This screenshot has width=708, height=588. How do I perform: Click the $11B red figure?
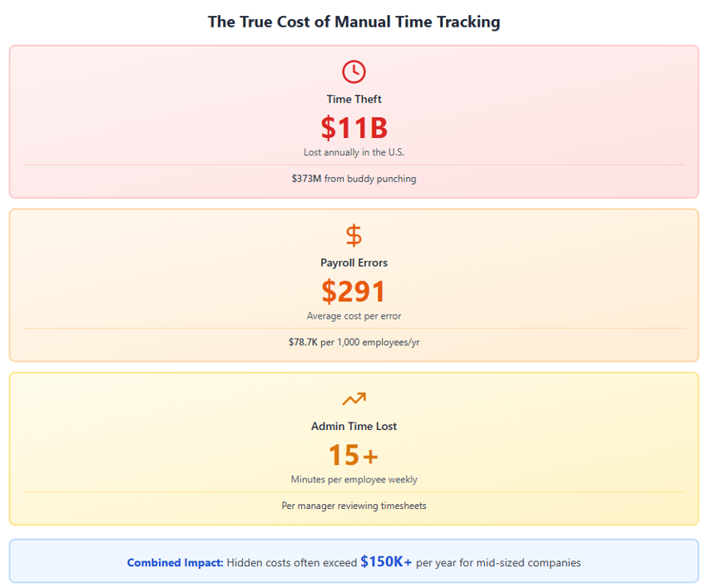354,128
